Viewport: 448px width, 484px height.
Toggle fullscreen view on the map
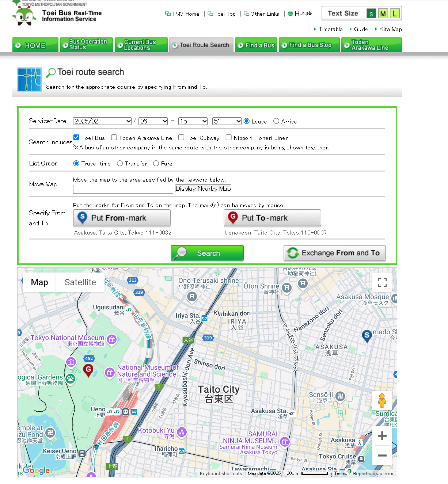tap(382, 282)
